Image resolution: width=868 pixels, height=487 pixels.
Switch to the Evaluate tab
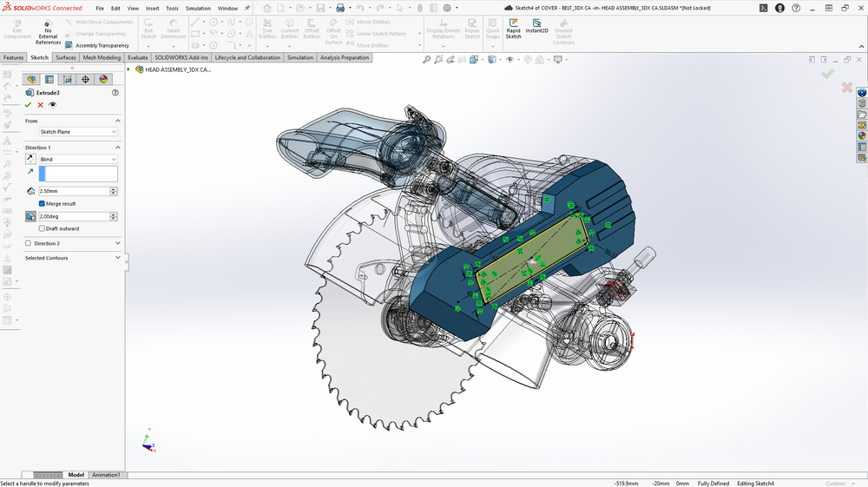pyautogui.click(x=137, y=58)
